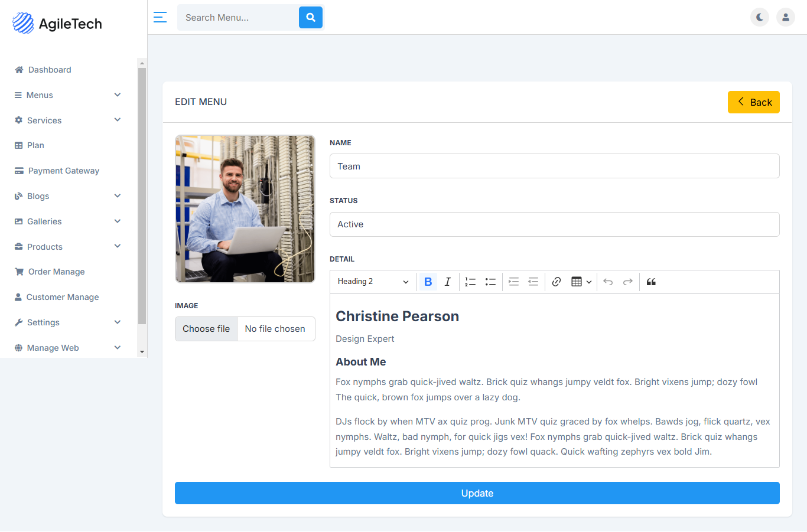Toggle dark mode moon icon
807x532 pixels.
[x=760, y=17]
